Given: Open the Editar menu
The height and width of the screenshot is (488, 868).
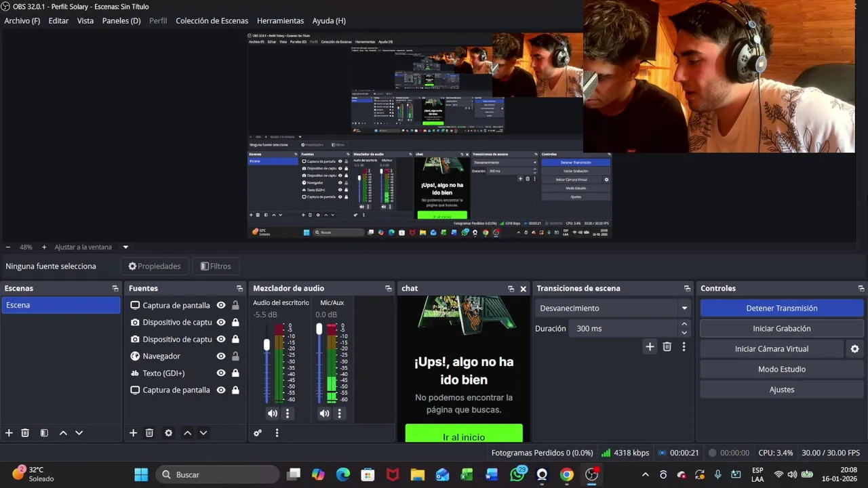Looking at the screenshot, I should (58, 21).
